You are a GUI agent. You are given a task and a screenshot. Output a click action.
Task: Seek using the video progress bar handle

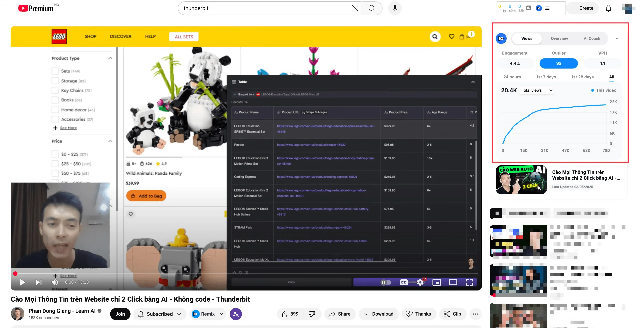tap(15, 274)
